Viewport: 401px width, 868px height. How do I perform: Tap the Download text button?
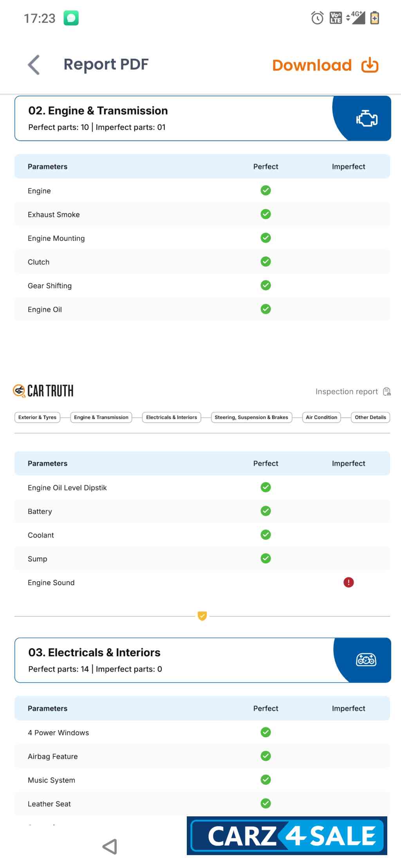pos(312,65)
